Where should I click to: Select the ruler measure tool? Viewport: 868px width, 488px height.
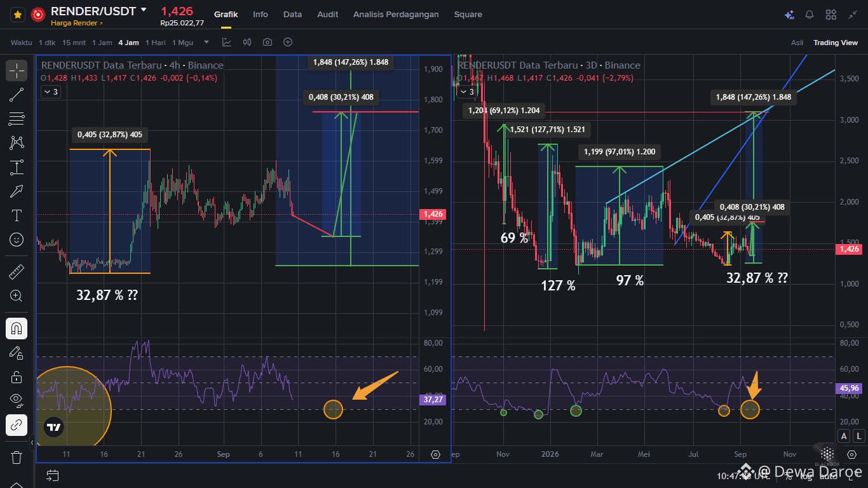point(17,273)
